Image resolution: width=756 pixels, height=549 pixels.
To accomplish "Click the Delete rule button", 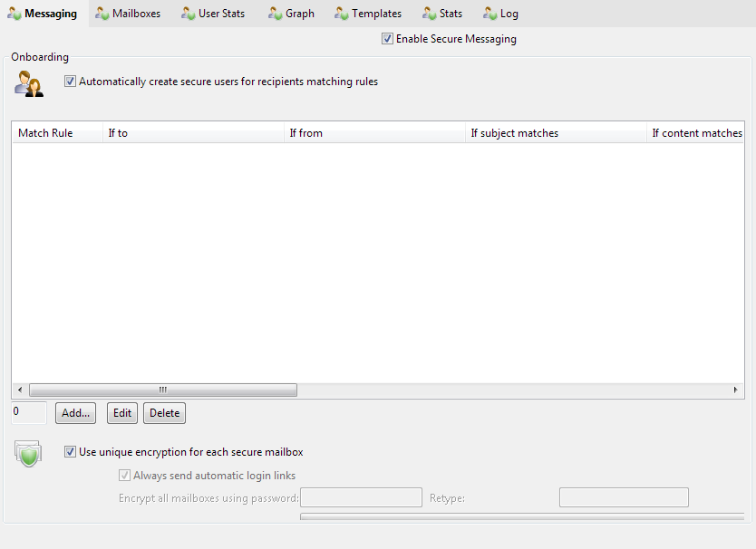I will click(x=164, y=413).
